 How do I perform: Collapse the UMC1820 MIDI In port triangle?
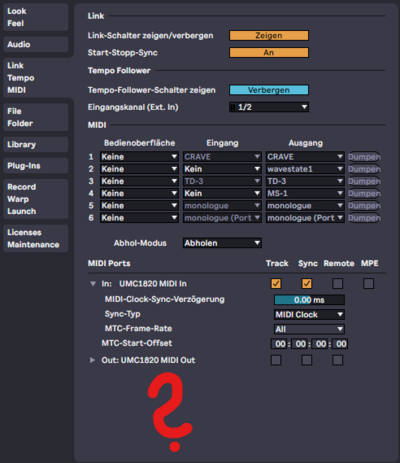click(x=93, y=284)
